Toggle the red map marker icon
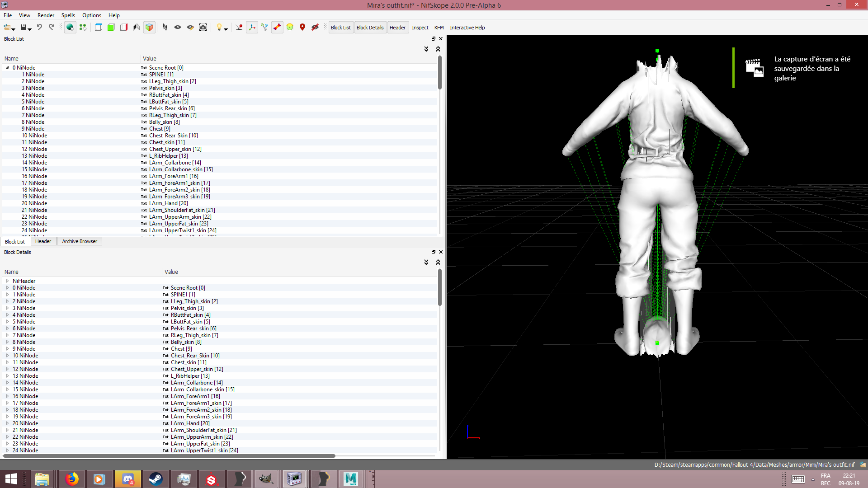The width and height of the screenshot is (868, 488). tap(302, 28)
